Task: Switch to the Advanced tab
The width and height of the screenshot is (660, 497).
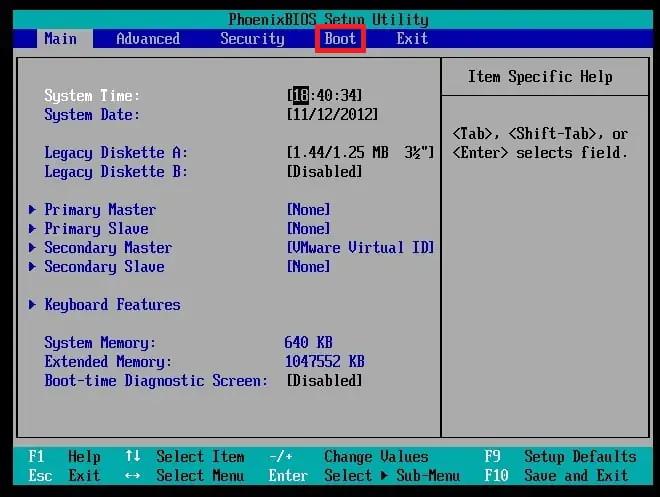Action: coord(148,39)
